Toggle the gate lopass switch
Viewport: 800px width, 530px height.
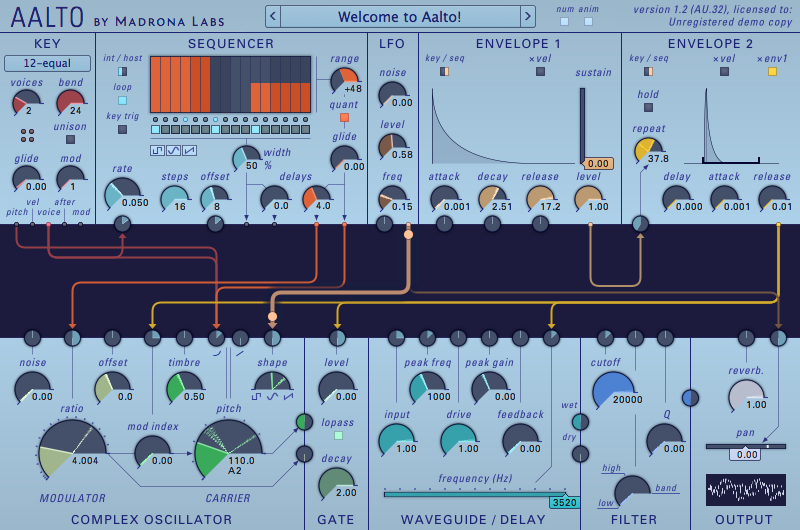tap(337, 436)
